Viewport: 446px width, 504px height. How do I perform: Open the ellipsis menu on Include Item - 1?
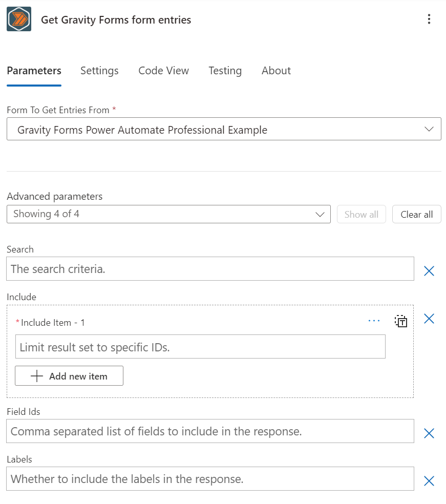click(x=374, y=321)
